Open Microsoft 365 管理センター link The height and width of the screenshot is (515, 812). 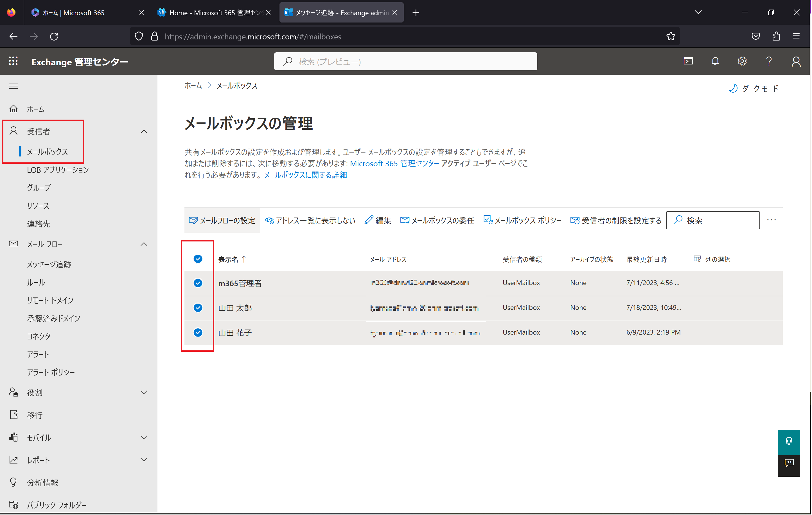click(x=394, y=163)
